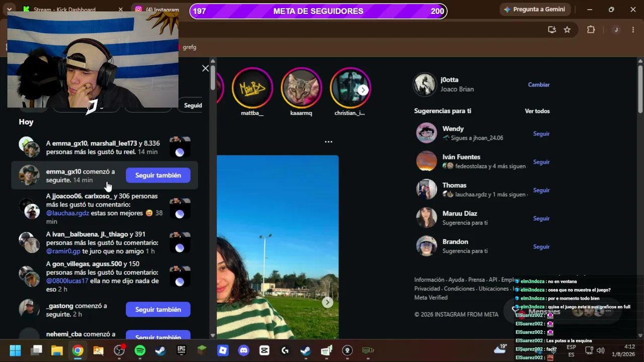Open weather widget showing 19°
The width and height of the screenshot is (644, 362).
[x=500, y=349]
